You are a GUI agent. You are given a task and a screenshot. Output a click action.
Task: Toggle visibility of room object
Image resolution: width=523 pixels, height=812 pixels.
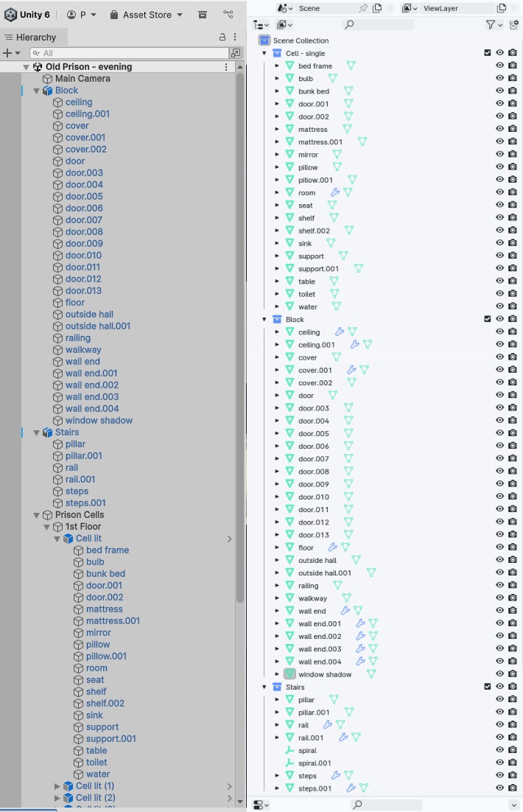tap(499, 192)
